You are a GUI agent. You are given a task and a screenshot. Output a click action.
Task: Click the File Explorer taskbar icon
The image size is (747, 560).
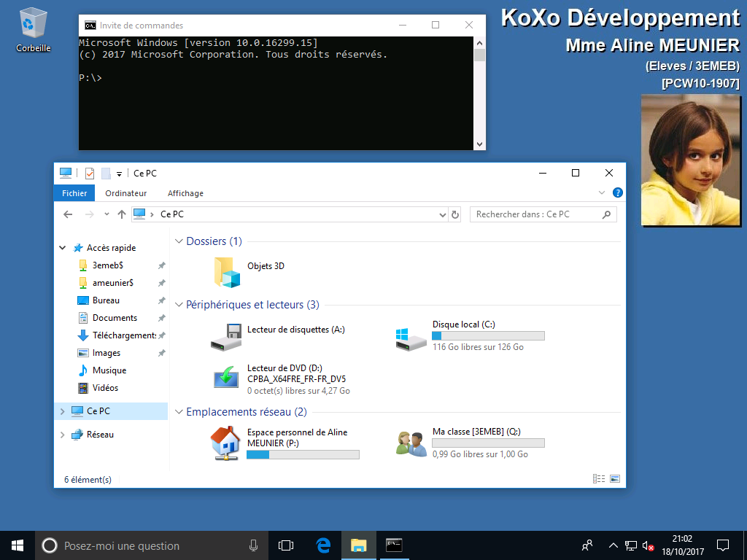[x=359, y=545]
